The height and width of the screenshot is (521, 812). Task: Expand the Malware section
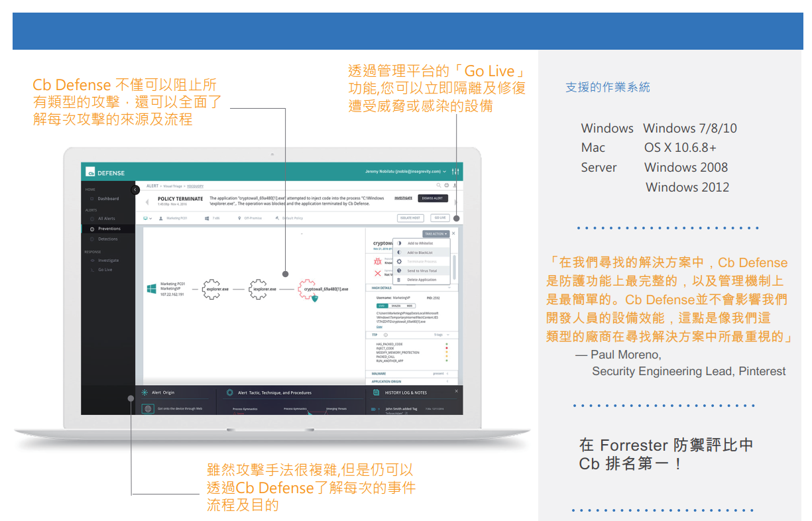(447, 374)
